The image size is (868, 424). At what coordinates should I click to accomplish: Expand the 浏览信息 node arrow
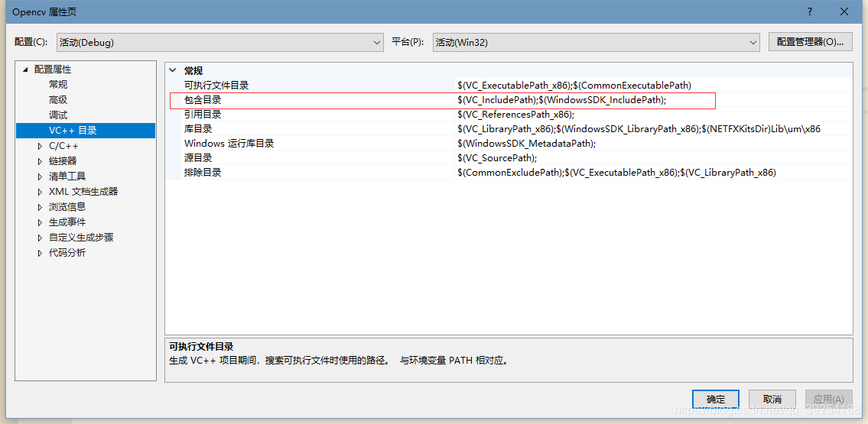(x=40, y=207)
